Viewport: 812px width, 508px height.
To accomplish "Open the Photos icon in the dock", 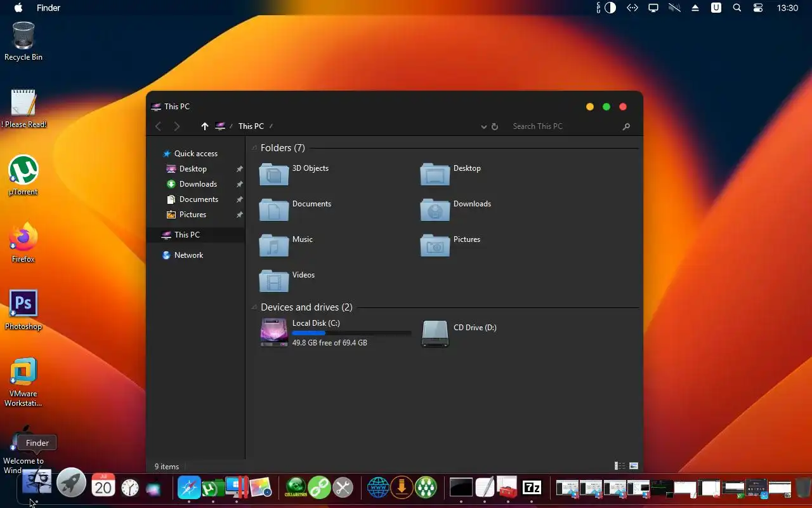I will click(261, 488).
